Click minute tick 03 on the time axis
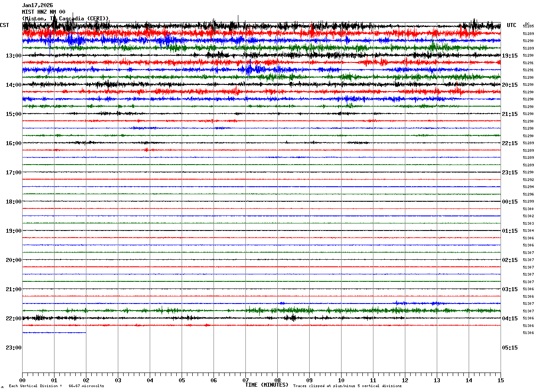536x392 pixels. 118,380
